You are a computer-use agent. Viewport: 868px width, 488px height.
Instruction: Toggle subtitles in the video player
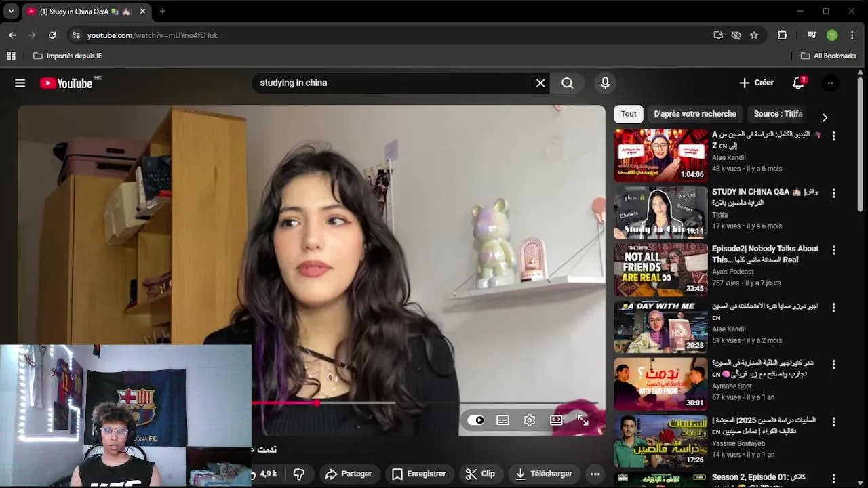[502, 420]
